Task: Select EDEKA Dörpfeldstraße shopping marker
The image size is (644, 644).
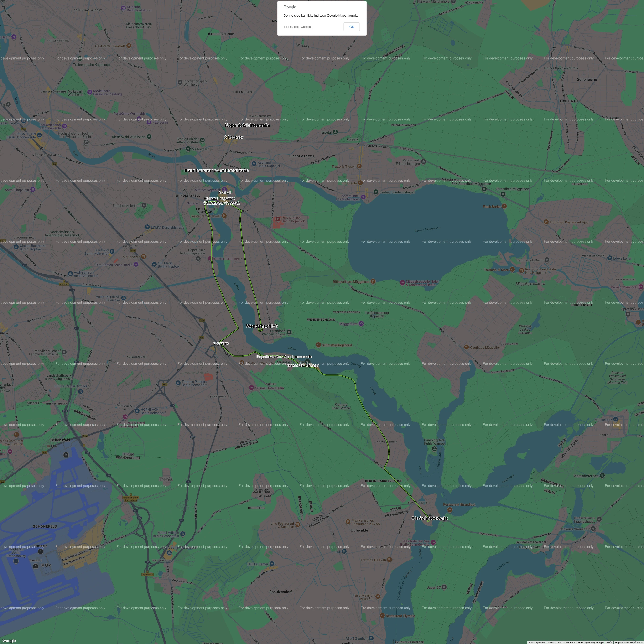Action: 147,227
